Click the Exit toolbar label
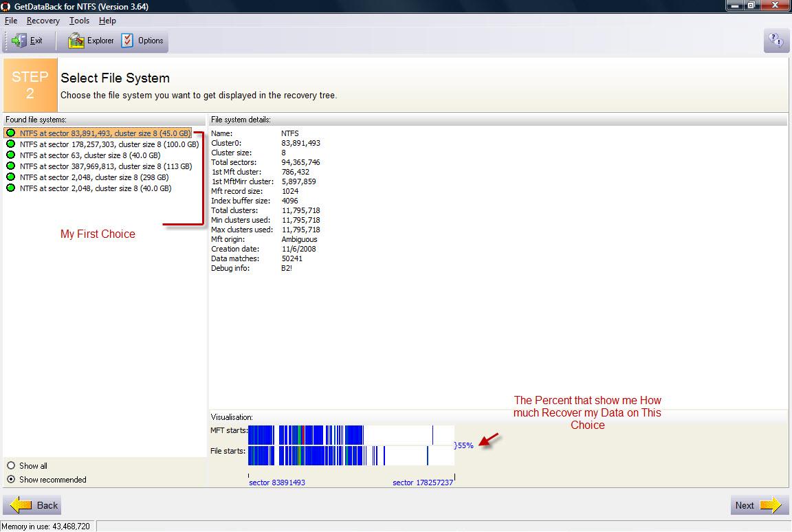 pos(36,41)
